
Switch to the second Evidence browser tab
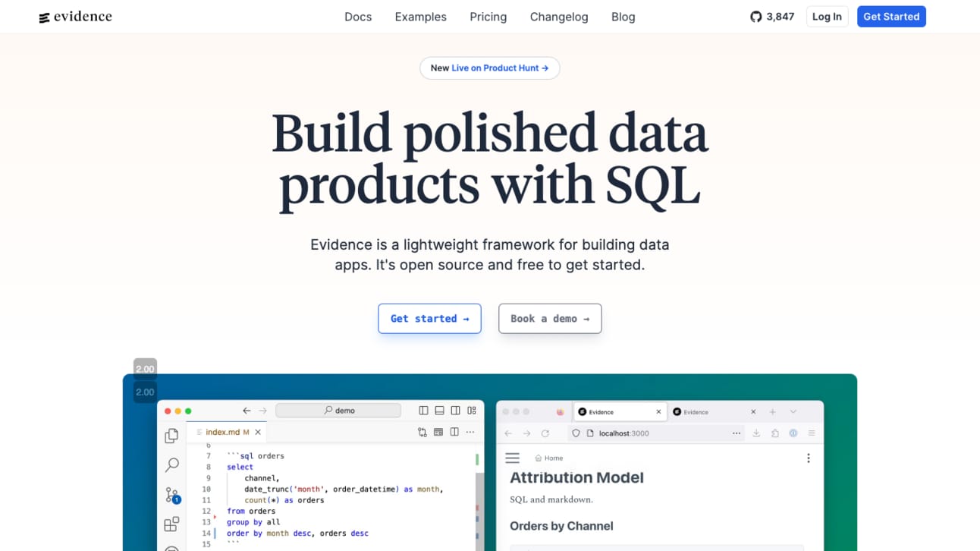point(715,412)
